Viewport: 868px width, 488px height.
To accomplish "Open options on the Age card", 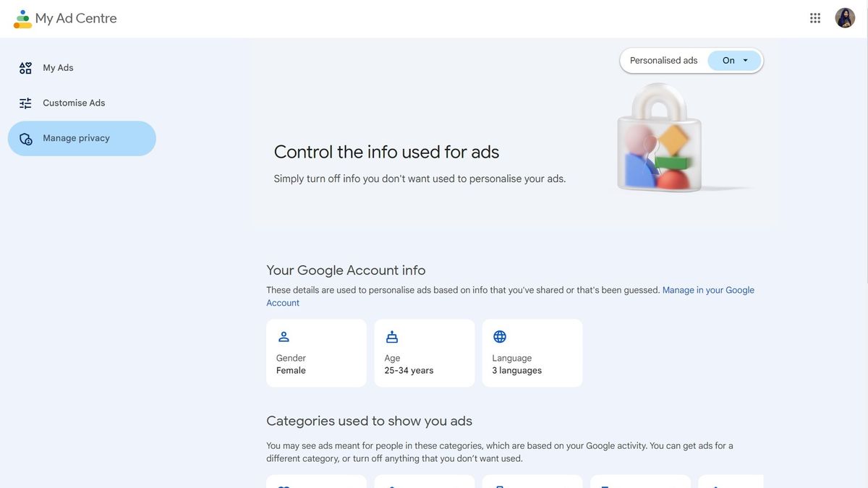I will [x=424, y=353].
